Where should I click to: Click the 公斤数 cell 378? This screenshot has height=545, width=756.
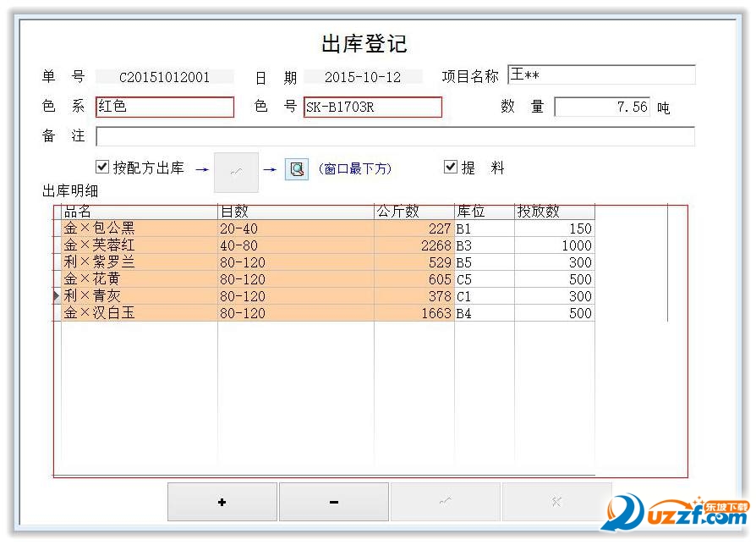(414, 295)
